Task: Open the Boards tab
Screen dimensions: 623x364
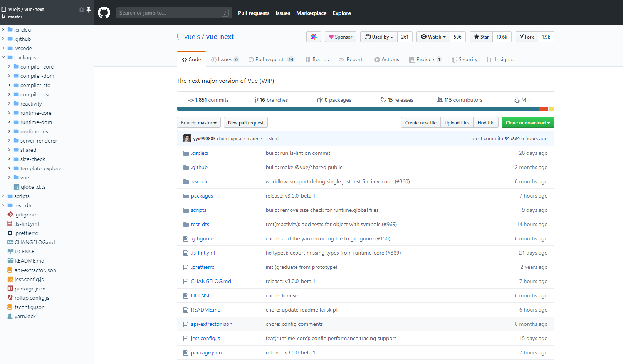Action: pos(317,59)
